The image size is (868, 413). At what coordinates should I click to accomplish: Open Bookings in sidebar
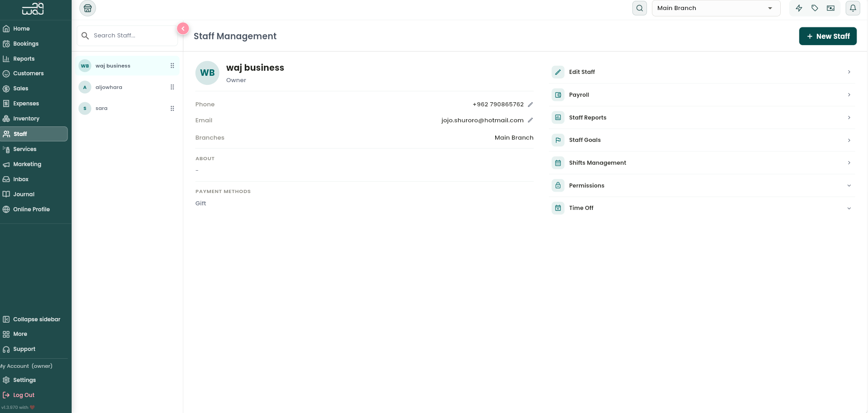[34, 44]
